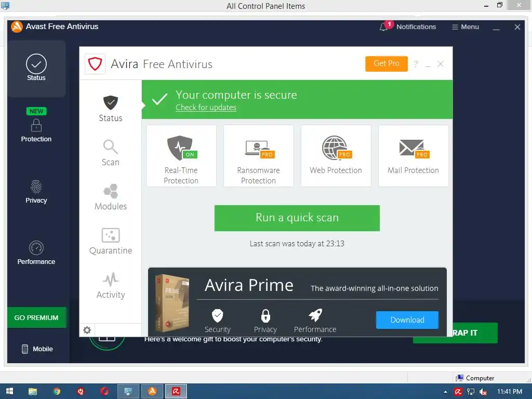532x399 pixels.
Task: Click the Avast logo
Action: pyautogui.click(x=17, y=26)
